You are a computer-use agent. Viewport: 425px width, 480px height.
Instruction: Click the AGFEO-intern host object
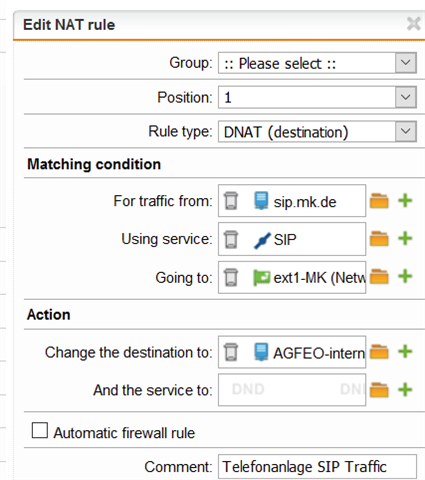click(x=309, y=353)
